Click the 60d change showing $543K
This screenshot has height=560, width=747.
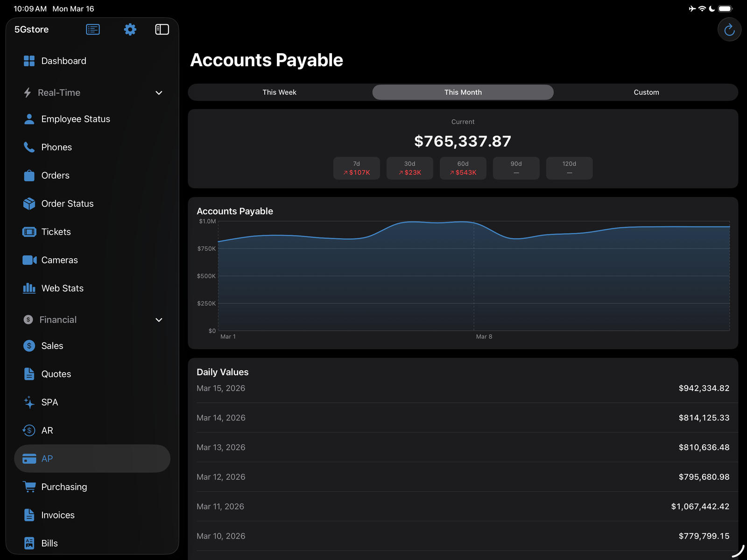(x=463, y=168)
